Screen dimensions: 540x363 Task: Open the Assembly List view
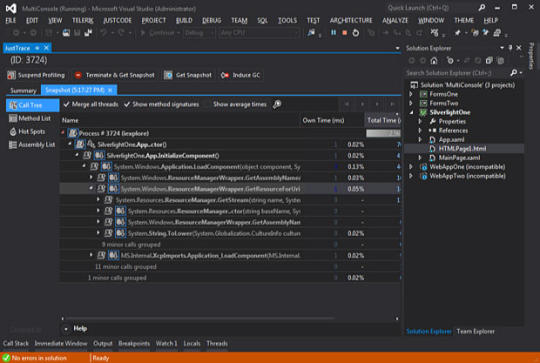pos(32,145)
